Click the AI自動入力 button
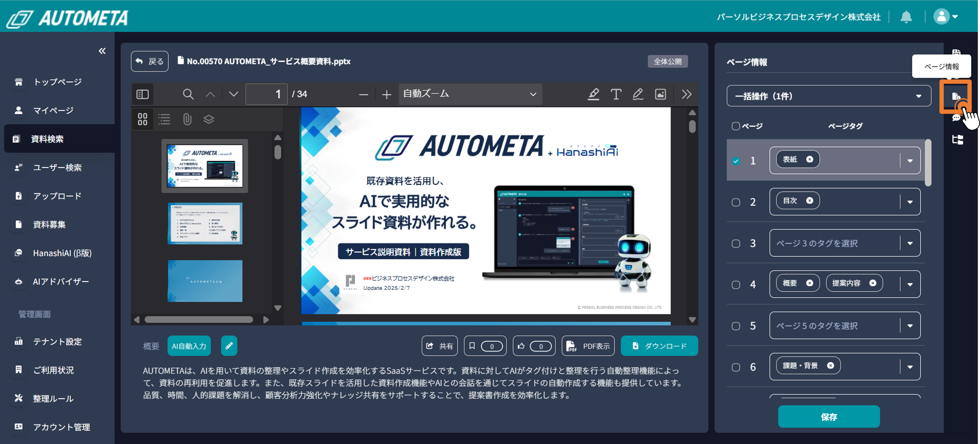Image resolution: width=980 pixels, height=444 pixels. click(x=189, y=346)
